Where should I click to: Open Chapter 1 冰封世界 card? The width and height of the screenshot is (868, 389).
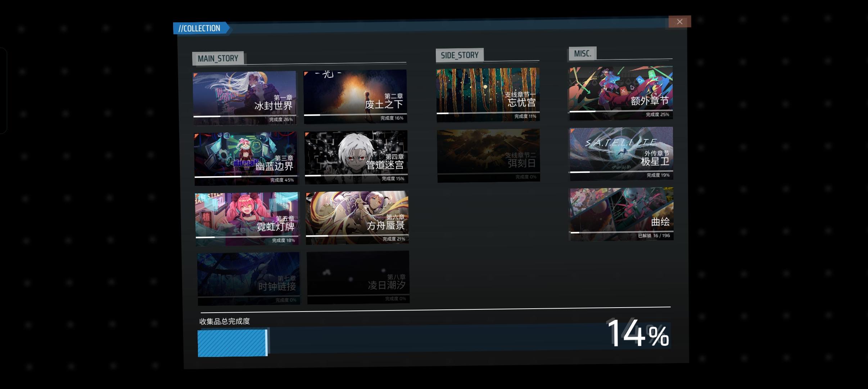pyautogui.click(x=245, y=98)
